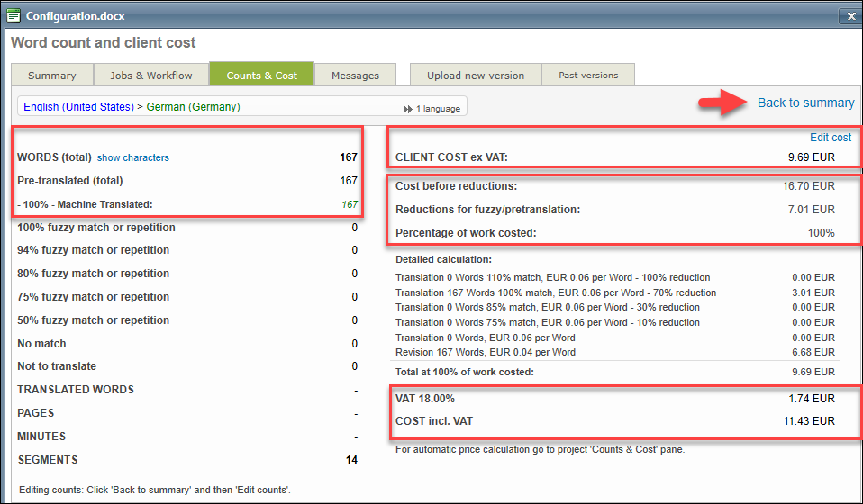View the Past versions tab
The width and height of the screenshot is (863, 504).
click(588, 76)
